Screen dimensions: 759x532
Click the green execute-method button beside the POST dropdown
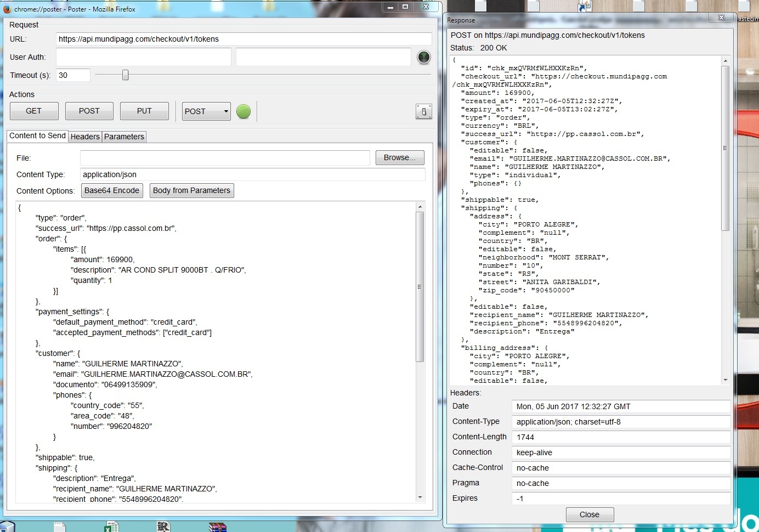point(243,111)
